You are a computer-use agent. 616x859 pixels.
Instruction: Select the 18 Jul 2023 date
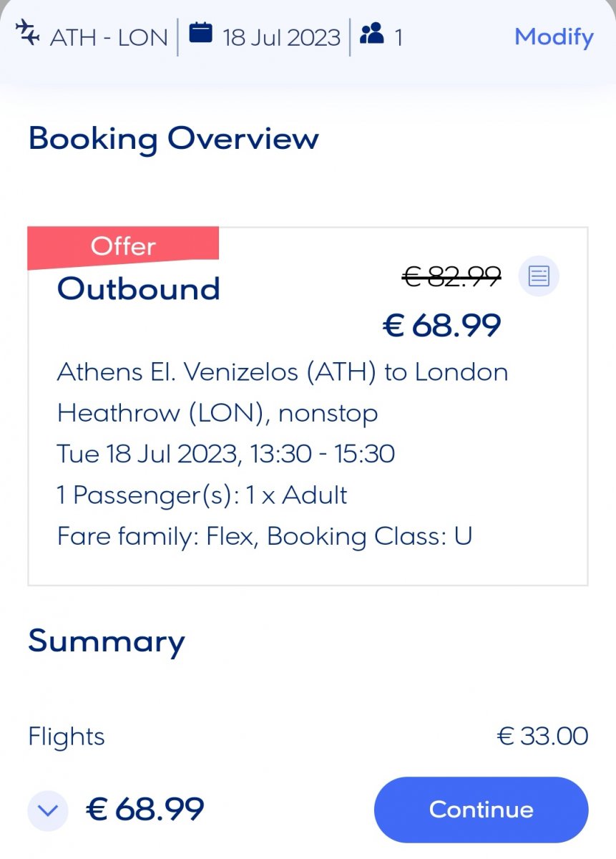(x=281, y=37)
